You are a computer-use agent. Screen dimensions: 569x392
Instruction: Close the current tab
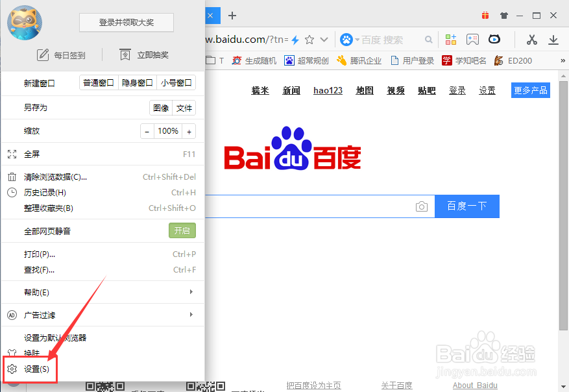pos(210,16)
